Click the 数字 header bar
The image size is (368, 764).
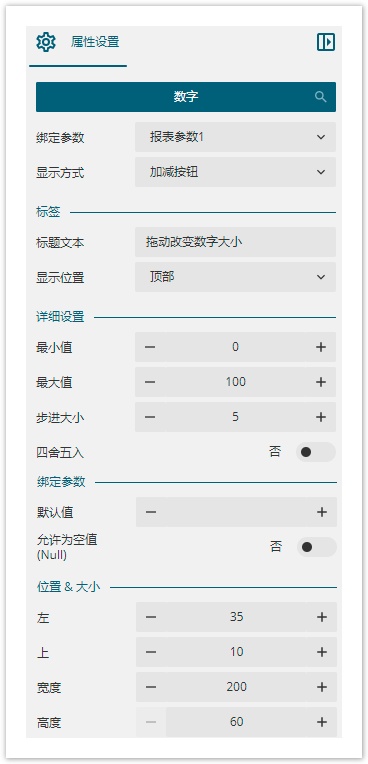click(x=186, y=97)
